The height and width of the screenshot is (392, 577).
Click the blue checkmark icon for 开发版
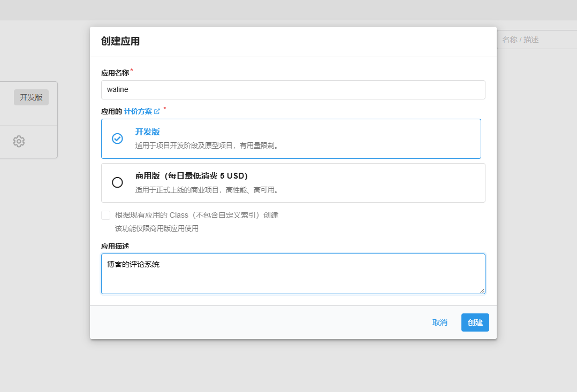(117, 139)
